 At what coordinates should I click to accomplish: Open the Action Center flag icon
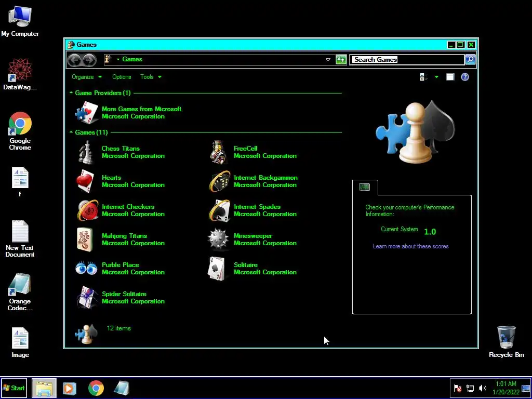[x=458, y=388]
